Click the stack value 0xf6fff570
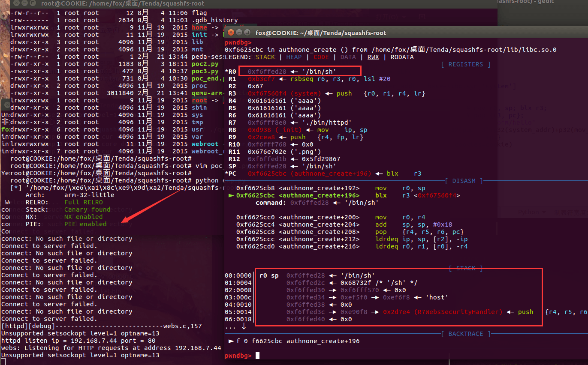 [x=360, y=290]
